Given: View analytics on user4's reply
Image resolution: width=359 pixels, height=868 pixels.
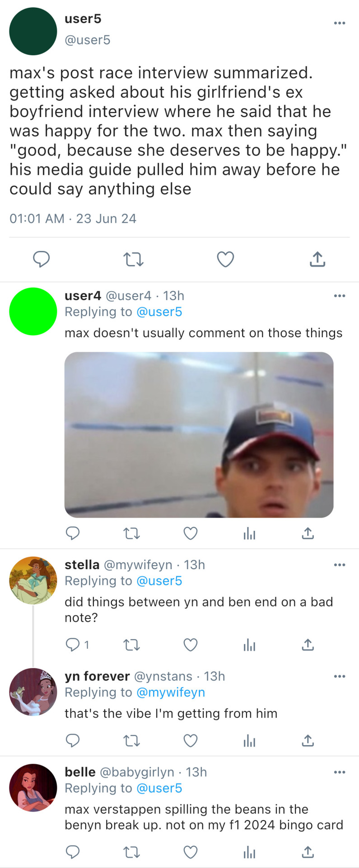Looking at the screenshot, I should 249,533.
